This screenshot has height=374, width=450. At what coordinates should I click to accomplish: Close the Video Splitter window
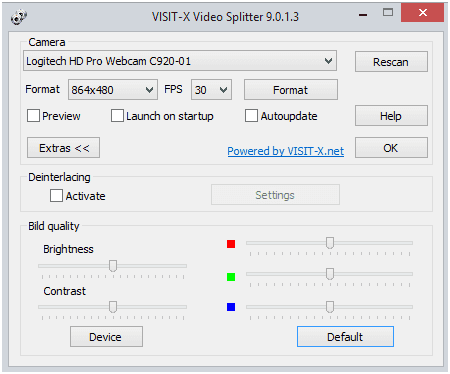(x=423, y=13)
